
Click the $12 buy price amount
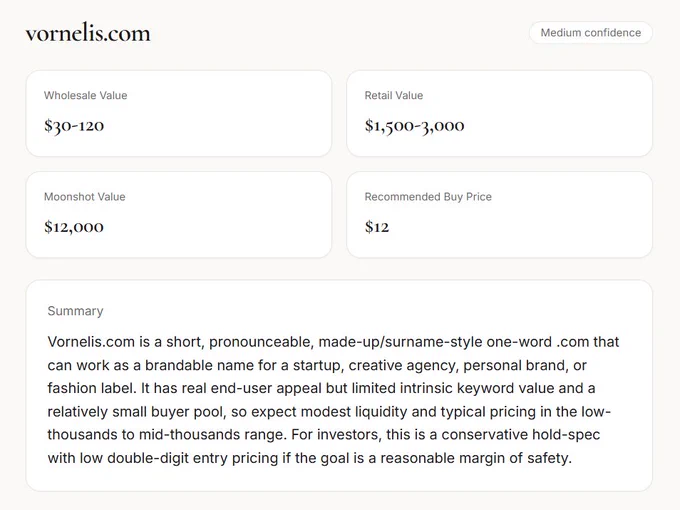tap(377, 227)
